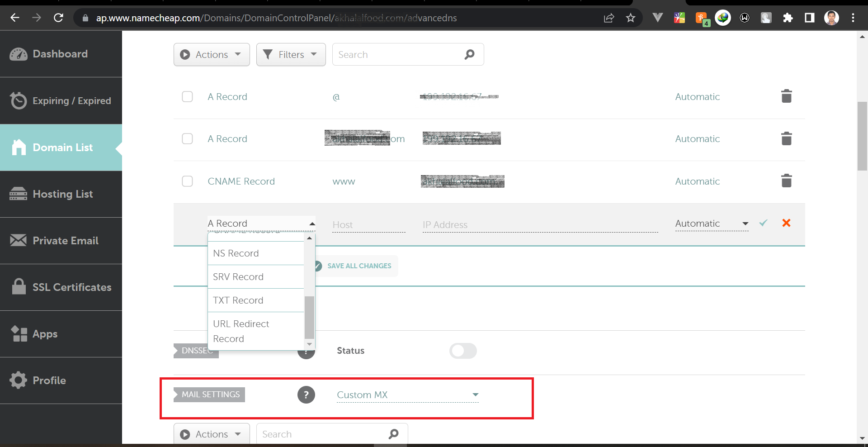Open the Filters dropdown
This screenshot has height=447, width=868.
[291, 54]
